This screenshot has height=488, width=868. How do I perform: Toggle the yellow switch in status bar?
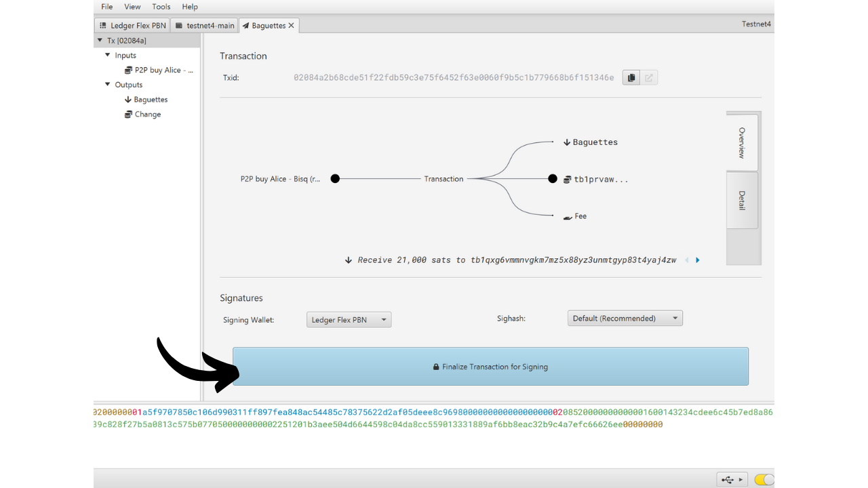pos(764,480)
